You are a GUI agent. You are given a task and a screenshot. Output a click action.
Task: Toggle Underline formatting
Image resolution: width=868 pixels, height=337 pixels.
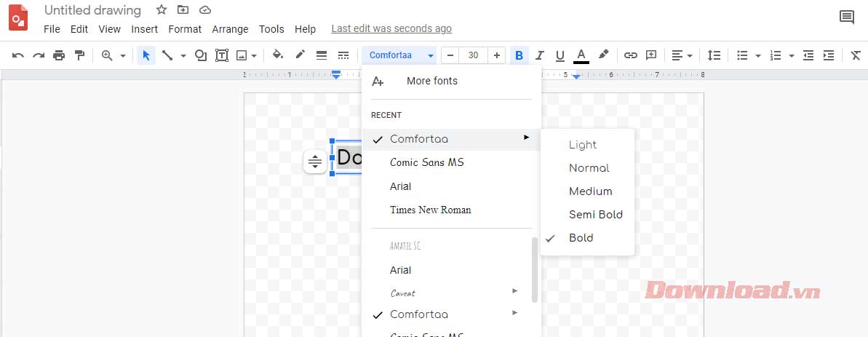click(x=560, y=55)
